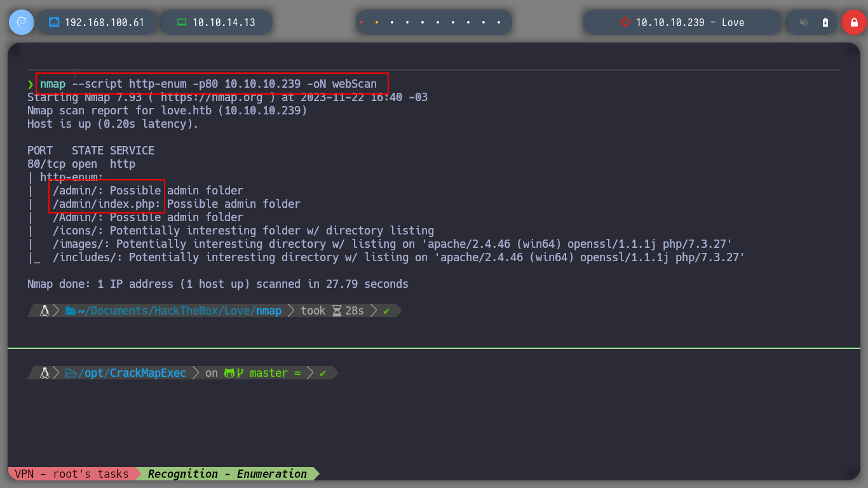Click the "took 28s" duration segment
Screen dimensions: 868x488
[x=332, y=311]
